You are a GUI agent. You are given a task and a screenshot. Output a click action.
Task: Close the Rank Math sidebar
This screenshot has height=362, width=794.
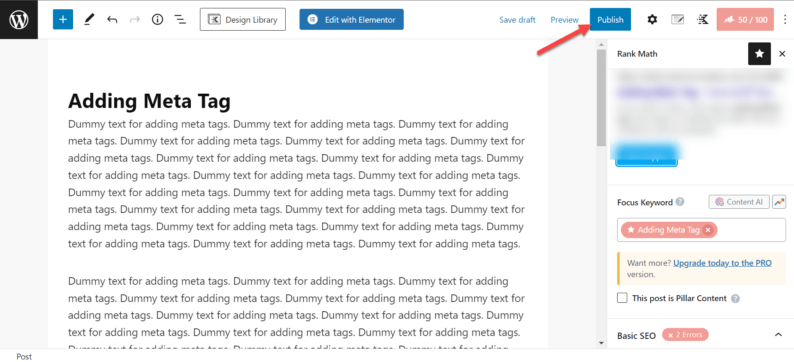(x=782, y=54)
